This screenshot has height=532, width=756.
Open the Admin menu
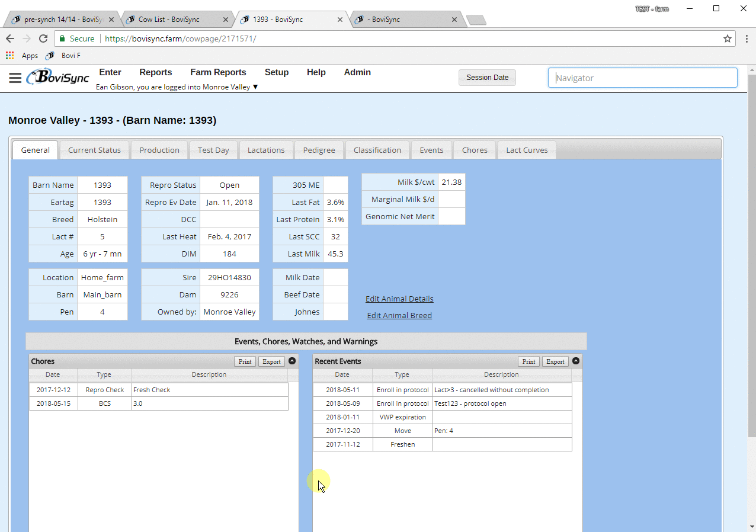coord(357,72)
